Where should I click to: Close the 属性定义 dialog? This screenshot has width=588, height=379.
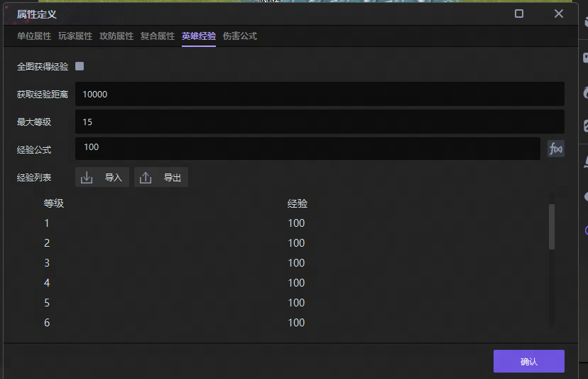[559, 14]
